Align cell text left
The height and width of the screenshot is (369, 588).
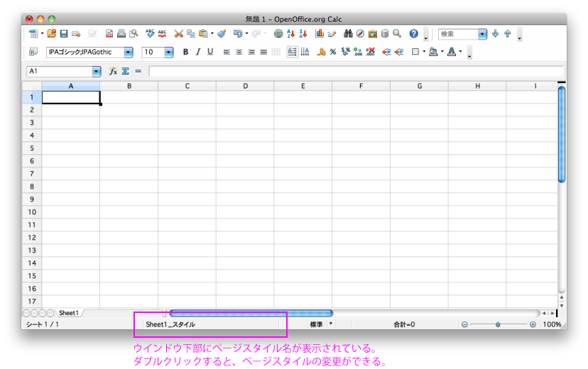[227, 52]
